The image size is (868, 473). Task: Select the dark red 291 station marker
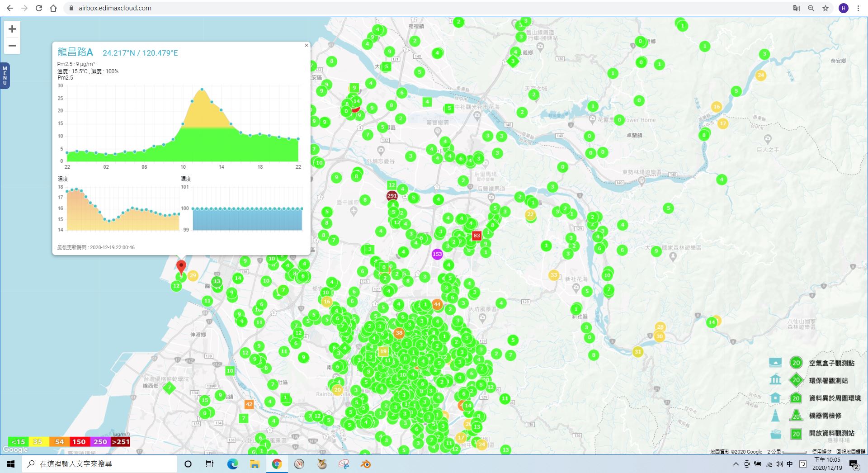click(x=392, y=196)
